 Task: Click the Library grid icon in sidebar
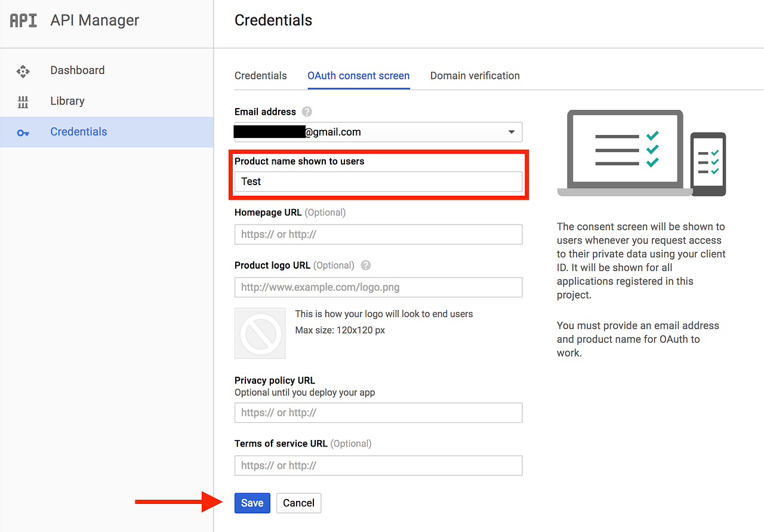click(23, 101)
